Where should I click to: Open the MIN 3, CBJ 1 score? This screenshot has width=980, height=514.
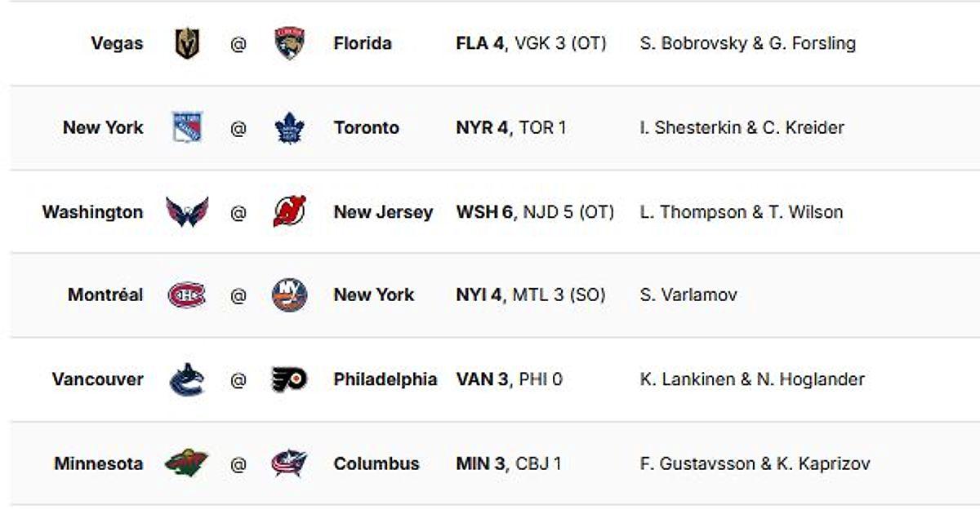pyautogui.click(x=509, y=463)
